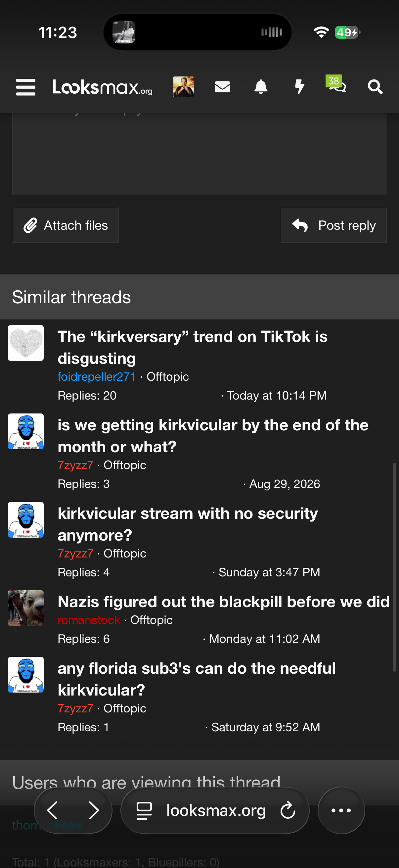Tap the user profile avatar in header

point(183,87)
